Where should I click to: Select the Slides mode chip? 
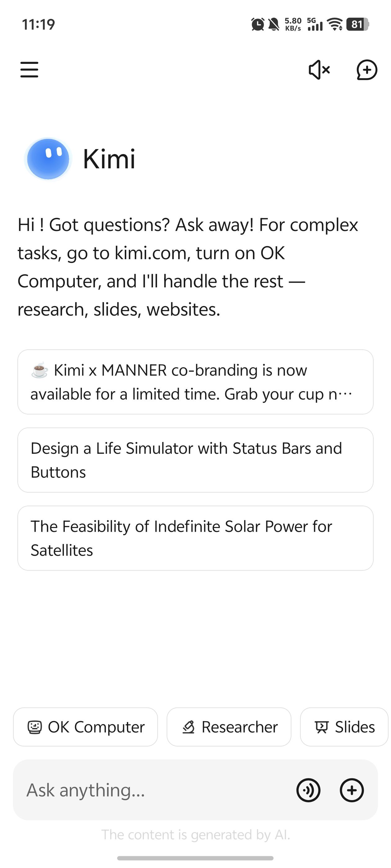(x=344, y=727)
